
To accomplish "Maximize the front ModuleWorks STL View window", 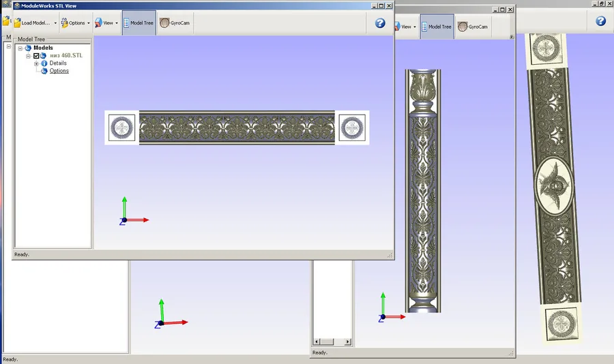I will [x=381, y=5].
